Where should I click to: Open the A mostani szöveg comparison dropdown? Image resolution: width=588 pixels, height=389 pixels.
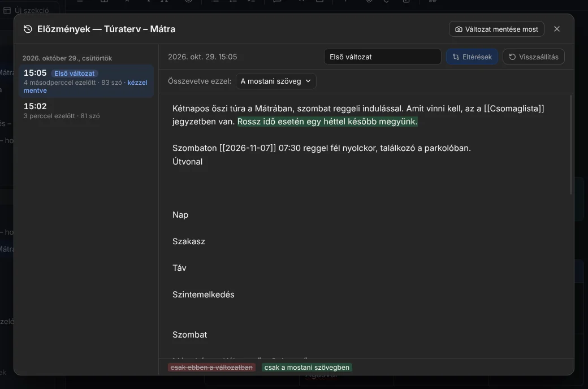tap(276, 81)
